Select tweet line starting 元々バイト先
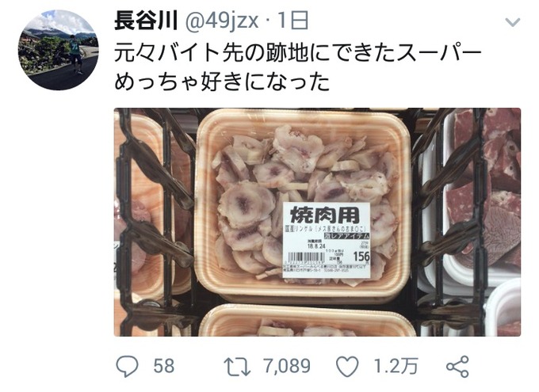Screen dimensions: 539x392 pos(298,52)
